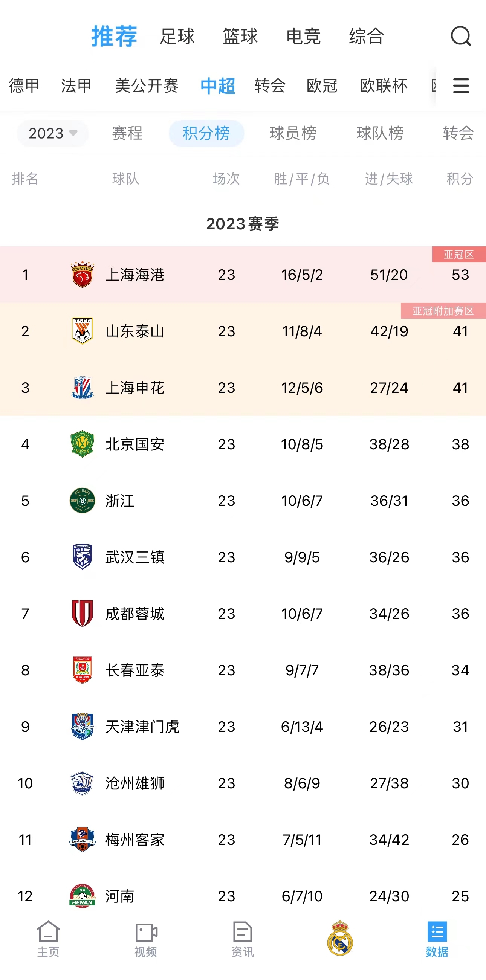Open the 天津津门虎 team row
Screen dimensions: 486x980
[243, 727]
